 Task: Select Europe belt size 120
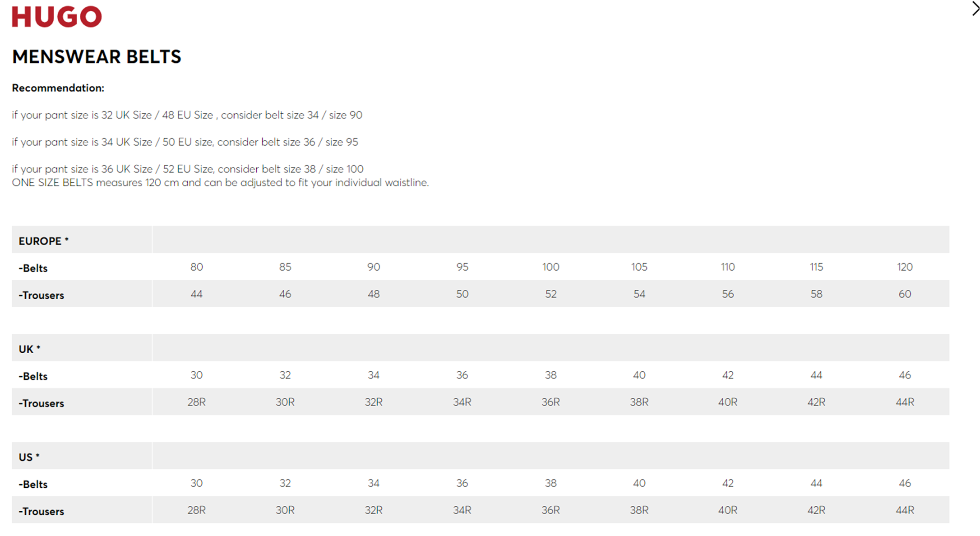click(905, 267)
